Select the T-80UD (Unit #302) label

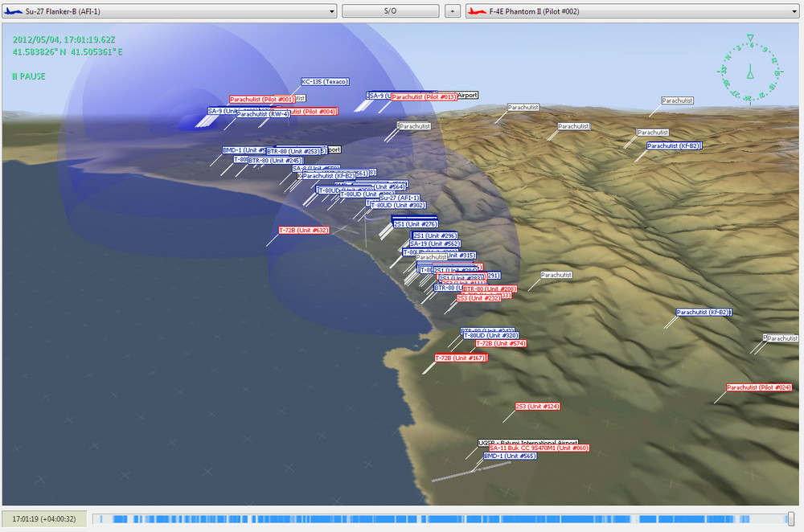[x=399, y=205]
